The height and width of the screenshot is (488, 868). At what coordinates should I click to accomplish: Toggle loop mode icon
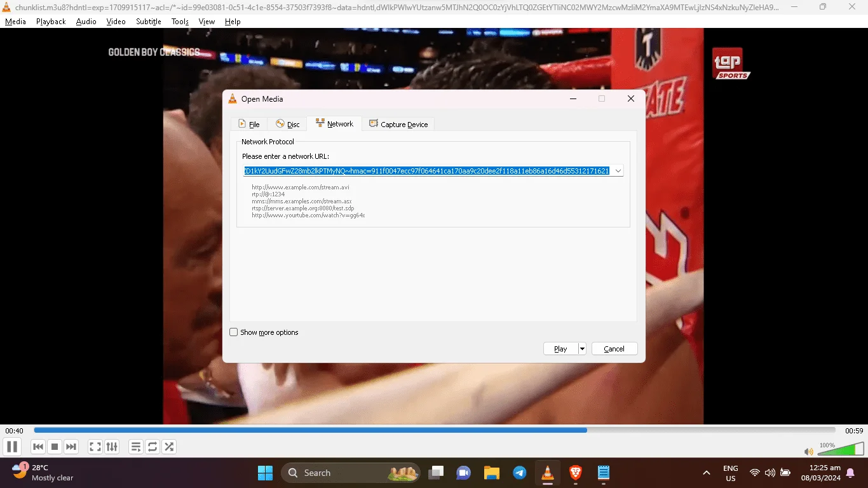coord(153,447)
